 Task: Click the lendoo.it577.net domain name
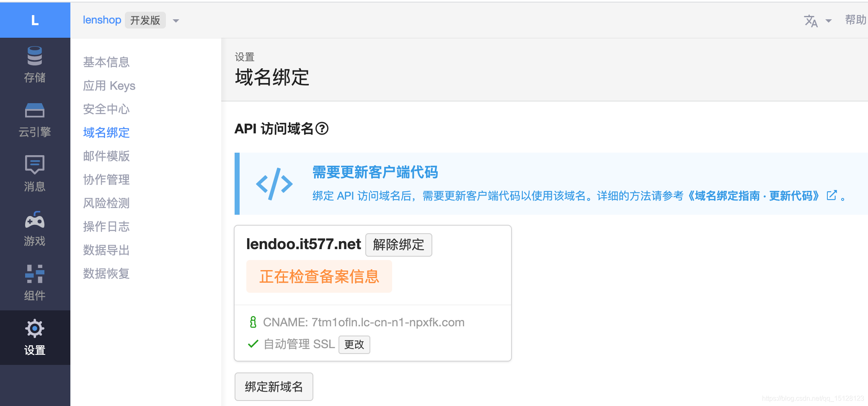pos(304,244)
